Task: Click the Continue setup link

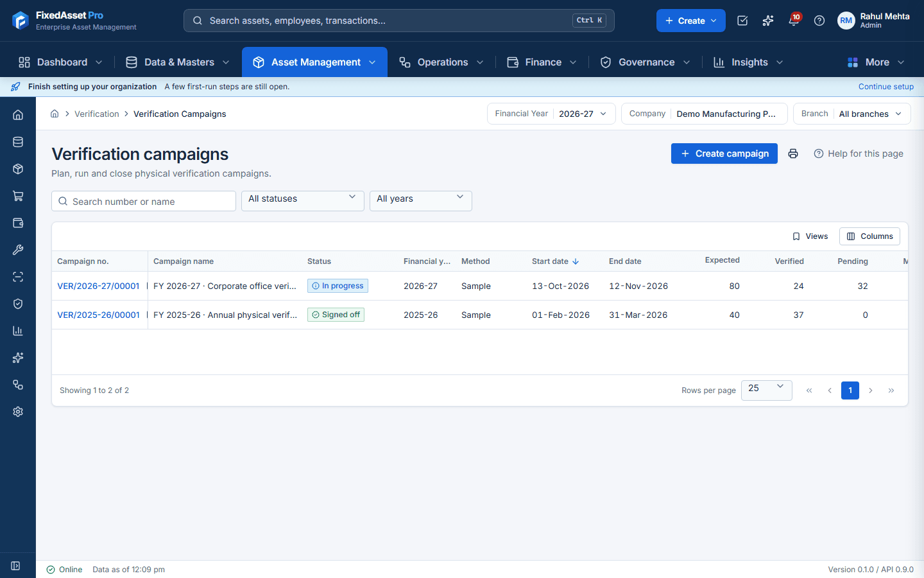Action: point(886,87)
